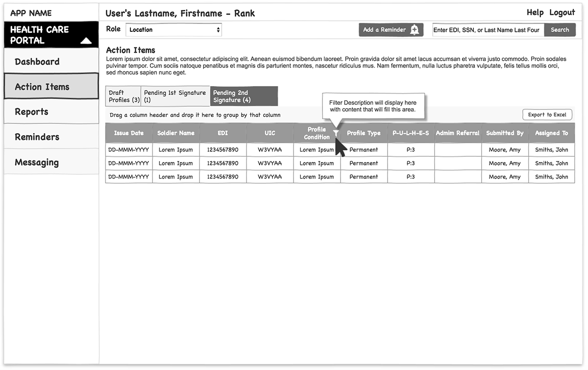Select the Pending 2nd Signature tab
588x370 pixels.
point(244,96)
